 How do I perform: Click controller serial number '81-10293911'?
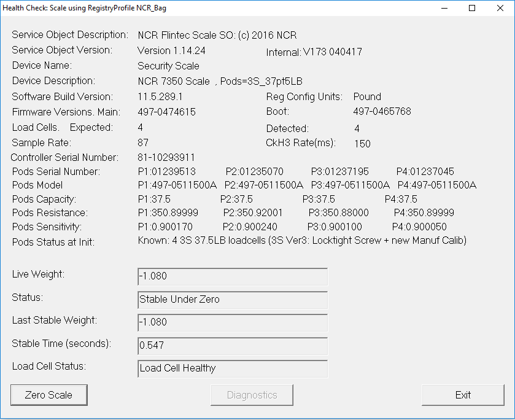(x=166, y=157)
